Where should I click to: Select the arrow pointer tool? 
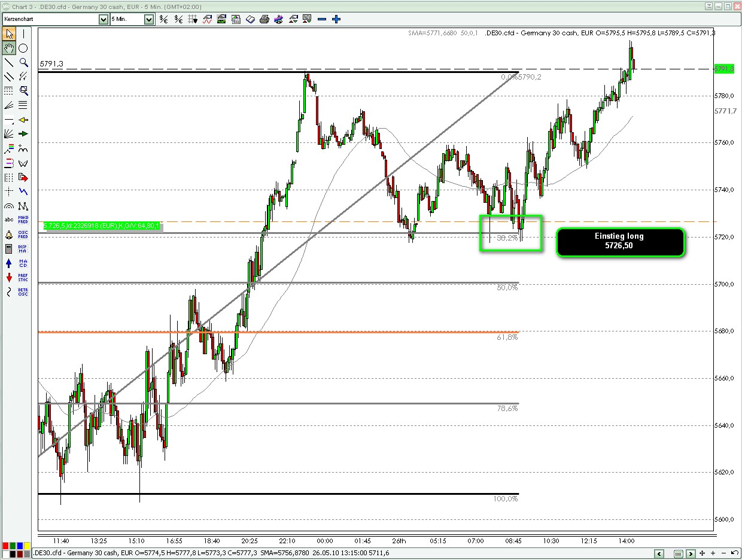(9, 34)
